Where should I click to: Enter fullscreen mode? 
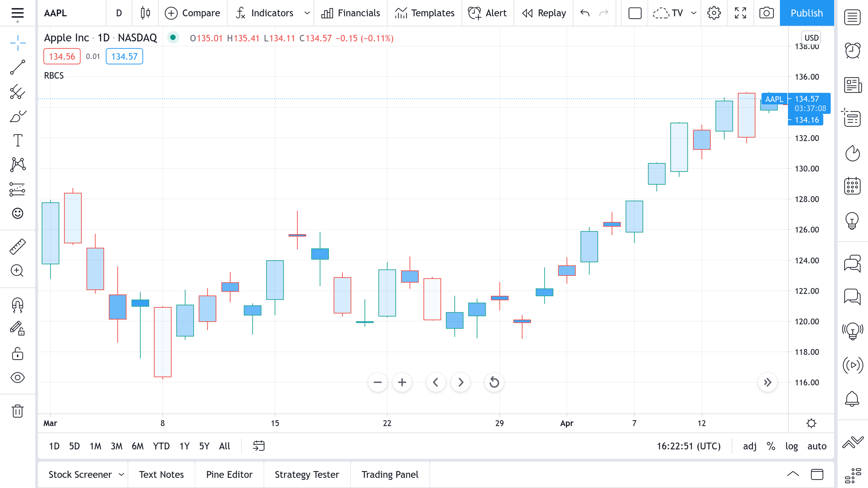tap(740, 13)
